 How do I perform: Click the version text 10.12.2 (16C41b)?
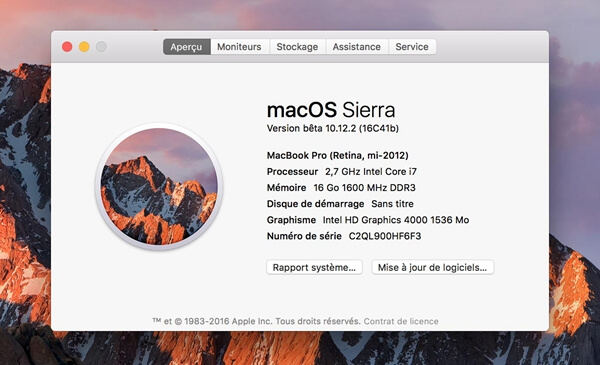coord(362,128)
